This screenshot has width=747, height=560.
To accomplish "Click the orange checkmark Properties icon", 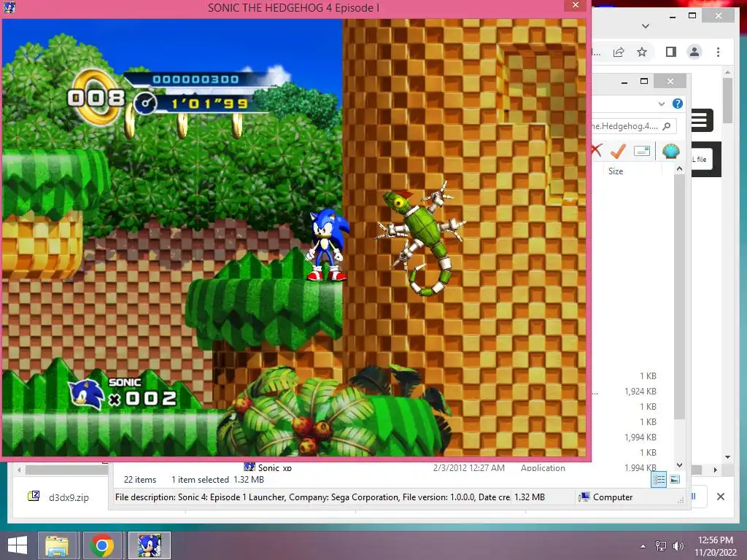I will (x=618, y=151).
